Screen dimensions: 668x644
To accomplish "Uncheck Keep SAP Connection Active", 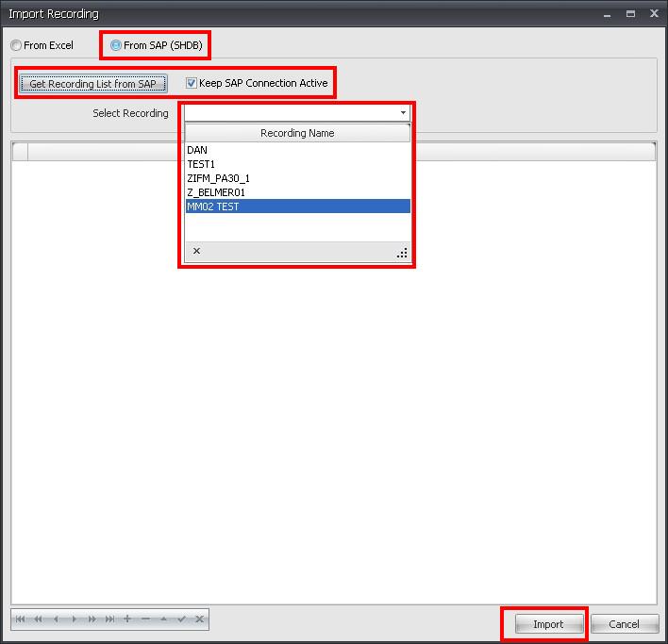I will pyautogui.click(x=192, y=83).
